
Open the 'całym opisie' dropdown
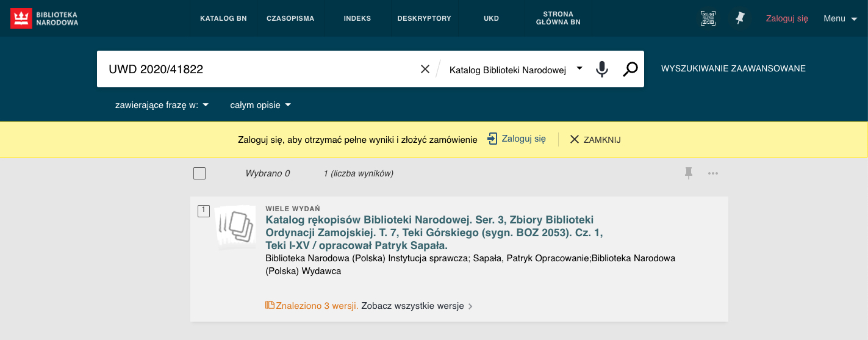tap(260, 105)
